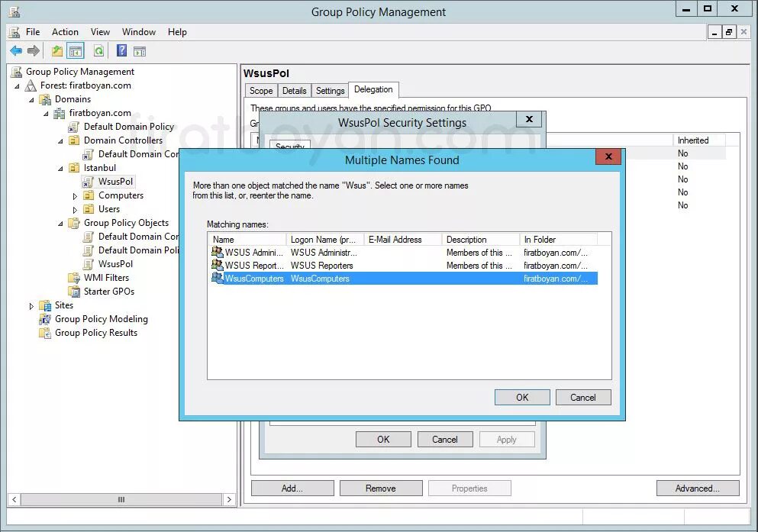Click the Group Policy Objects folder icon
This screenshot has height=532, width=758.
[x=74, y=223]
